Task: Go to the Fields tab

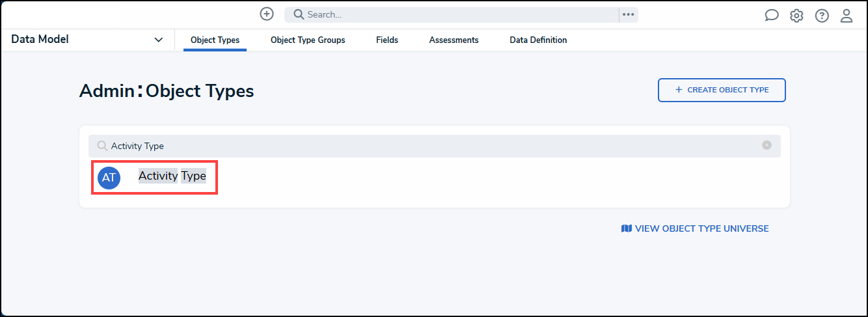Action: click(387, 40)
